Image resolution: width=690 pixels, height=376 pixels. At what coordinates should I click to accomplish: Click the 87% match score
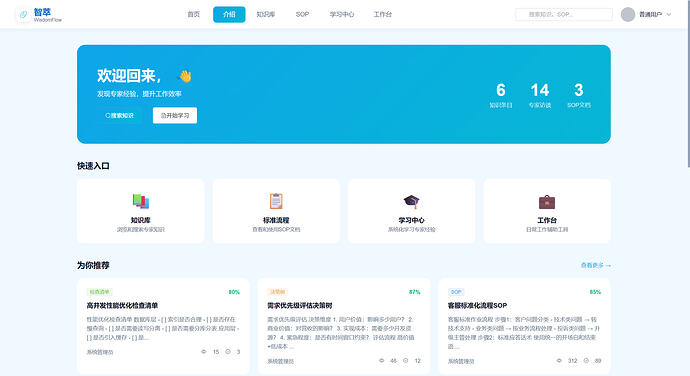[415, 292]
